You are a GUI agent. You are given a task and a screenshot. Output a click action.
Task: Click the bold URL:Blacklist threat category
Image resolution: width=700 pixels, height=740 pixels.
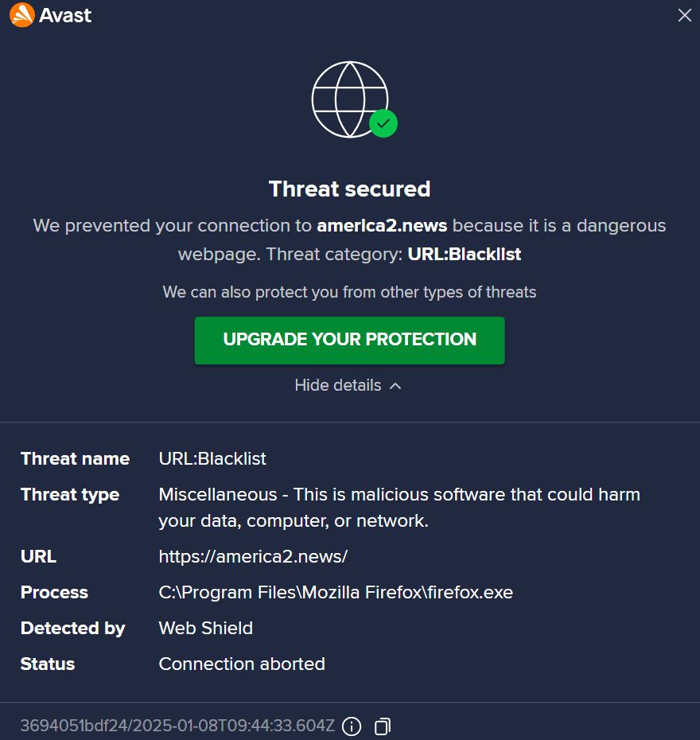tap(464, 255)
